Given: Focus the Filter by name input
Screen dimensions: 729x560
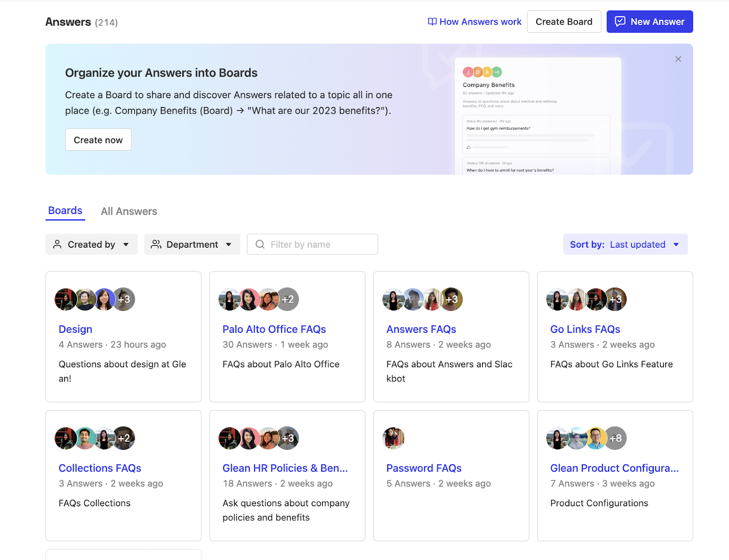Looking at the screenshot, I should (319, 244).
